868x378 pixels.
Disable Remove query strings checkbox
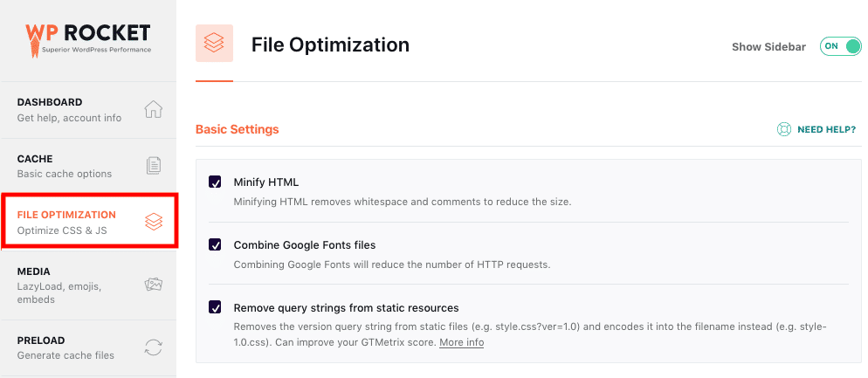(x=215, y=307)
